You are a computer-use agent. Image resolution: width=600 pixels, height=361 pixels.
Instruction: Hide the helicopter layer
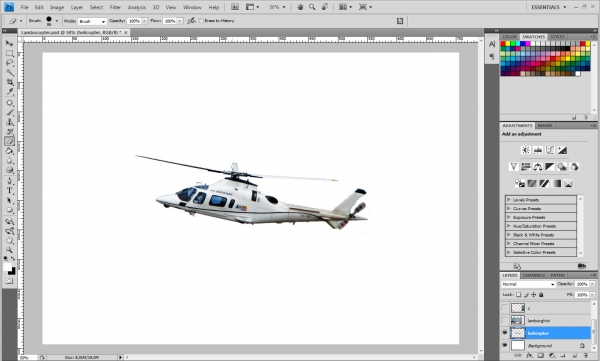[505, 333]
